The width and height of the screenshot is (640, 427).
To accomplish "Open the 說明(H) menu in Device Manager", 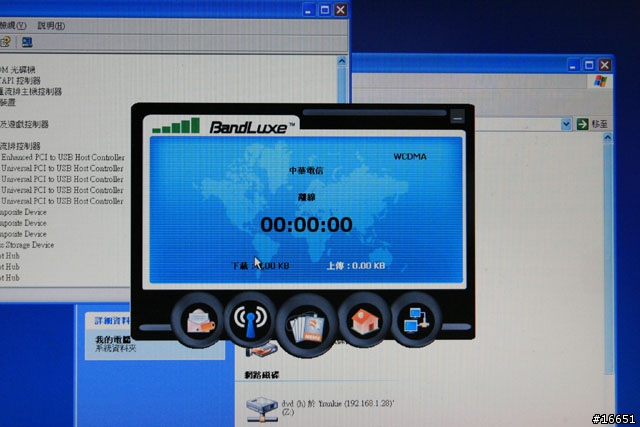I will (x=51, y=26).
